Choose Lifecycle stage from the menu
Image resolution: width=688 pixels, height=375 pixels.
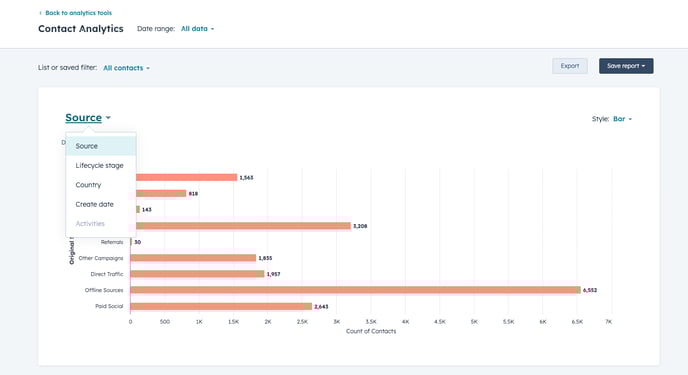tap(101, 165)
